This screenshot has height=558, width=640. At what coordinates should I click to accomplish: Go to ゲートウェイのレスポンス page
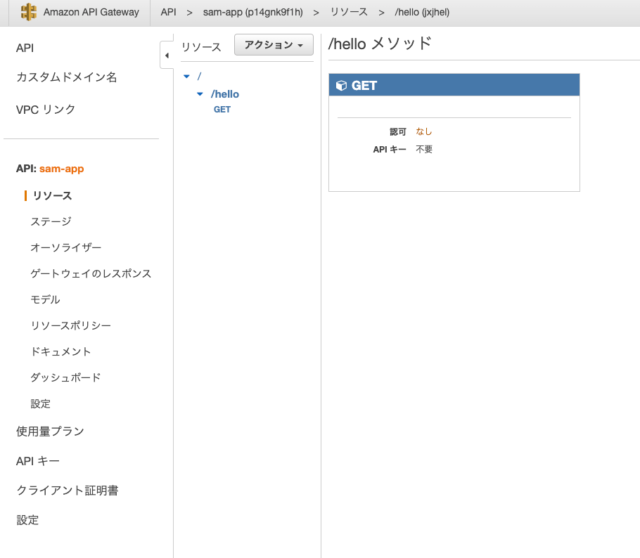[91, 273]
